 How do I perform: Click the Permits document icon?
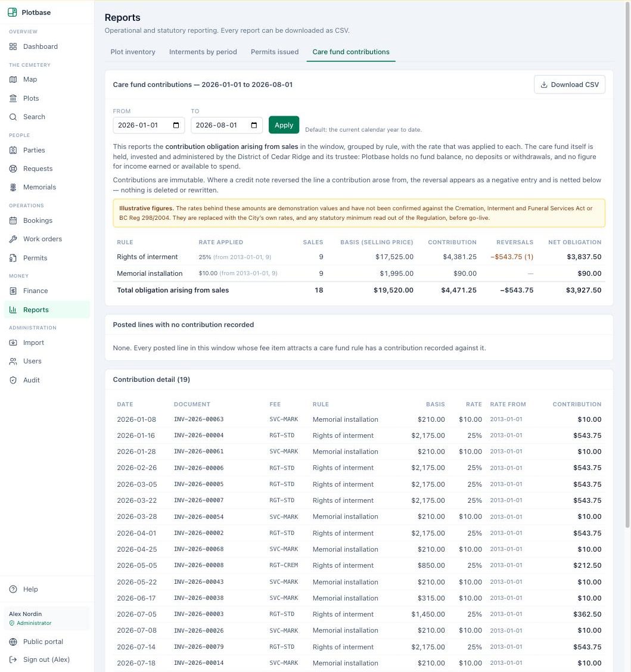point(13,257)
